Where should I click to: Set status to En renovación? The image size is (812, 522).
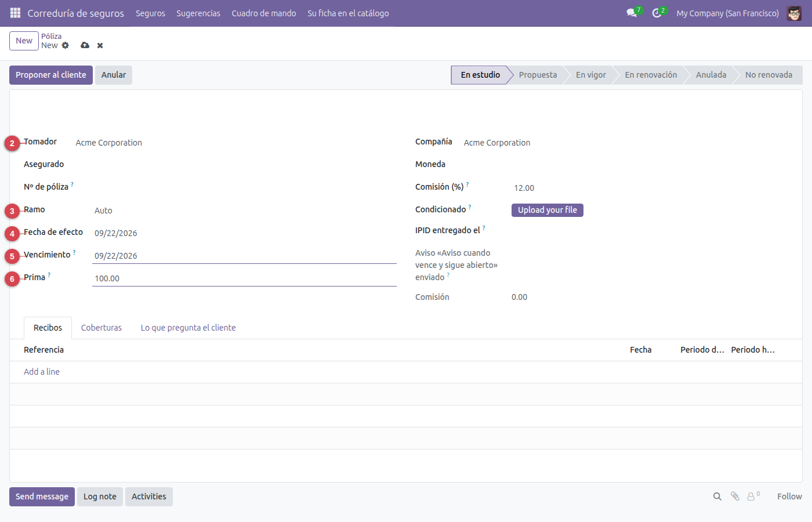coord(651,75)
